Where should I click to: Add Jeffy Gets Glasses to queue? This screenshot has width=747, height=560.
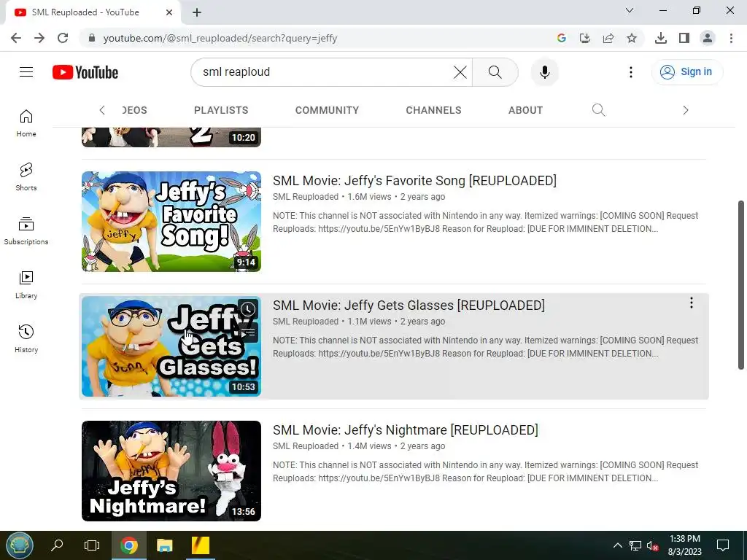pyautogui.click(x=248, y=332)
